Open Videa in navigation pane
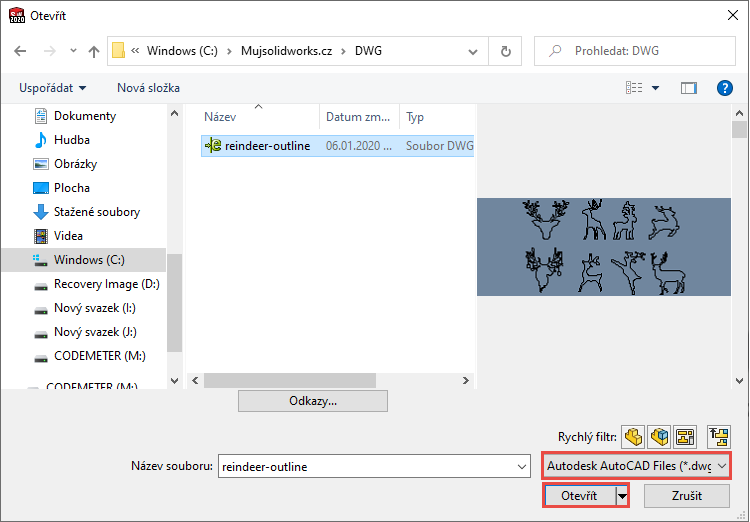The height and width of the screenshot is (522, 750). (68, 235)
